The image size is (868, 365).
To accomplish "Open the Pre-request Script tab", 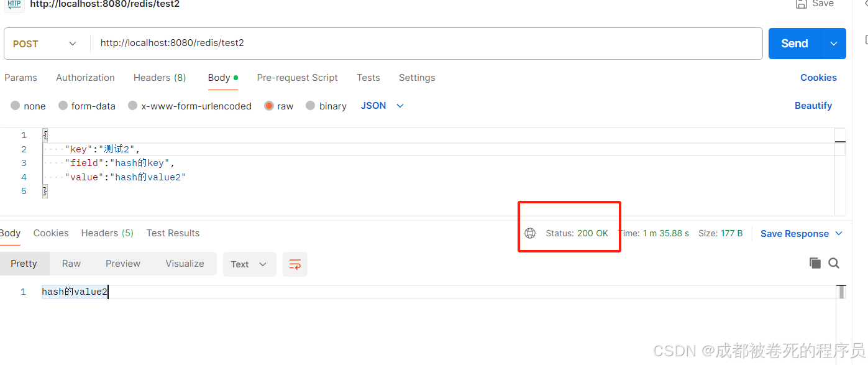I will point(297,78).
